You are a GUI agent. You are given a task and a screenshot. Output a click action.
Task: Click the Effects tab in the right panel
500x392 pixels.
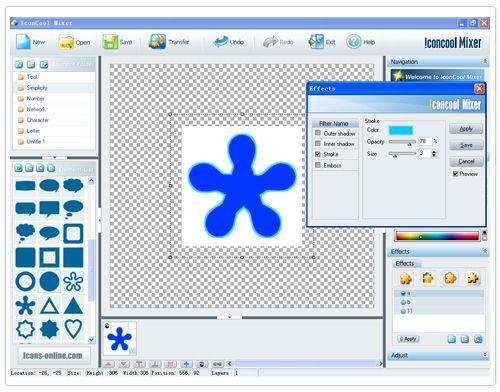tap(405, 263)
